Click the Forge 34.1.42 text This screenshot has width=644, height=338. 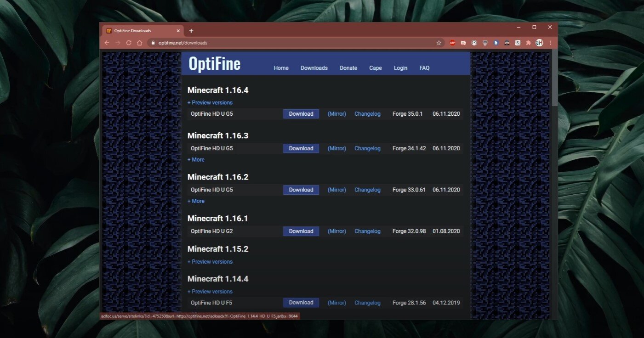(x=409, y=148)
